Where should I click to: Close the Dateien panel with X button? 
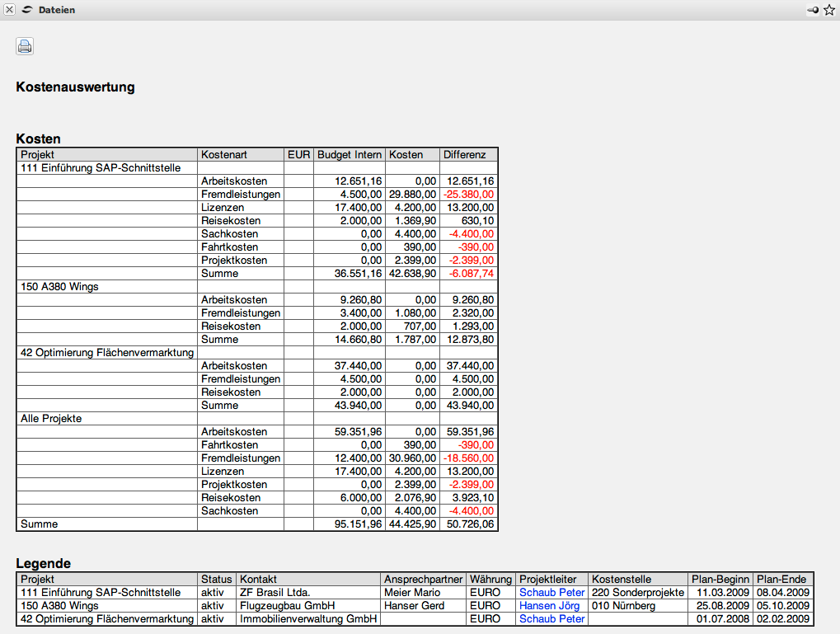click(10, 10)
